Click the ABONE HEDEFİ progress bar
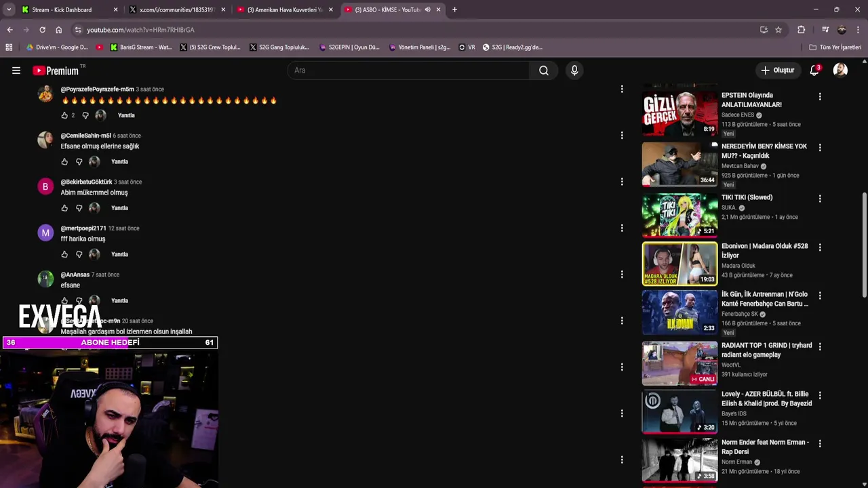 coord(110,342)
